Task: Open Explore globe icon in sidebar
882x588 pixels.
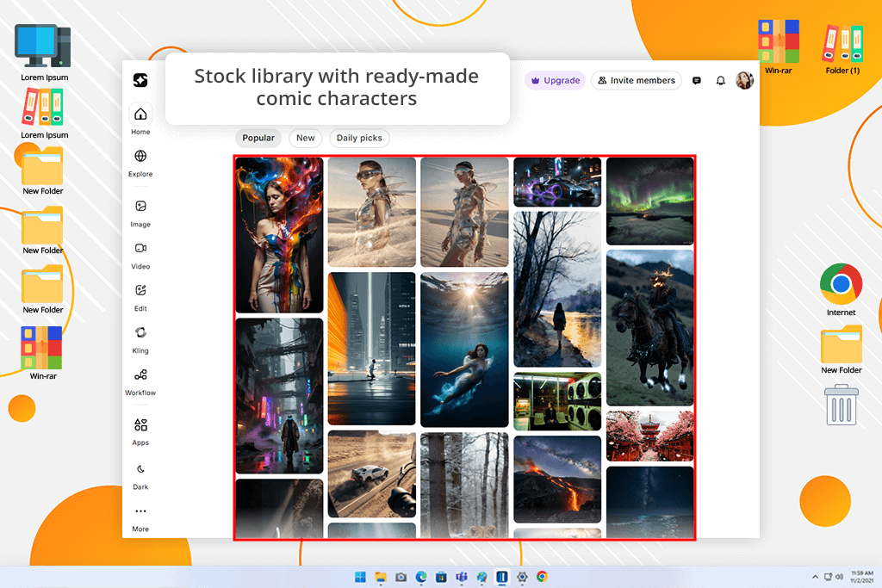Action: coord(140,156)
